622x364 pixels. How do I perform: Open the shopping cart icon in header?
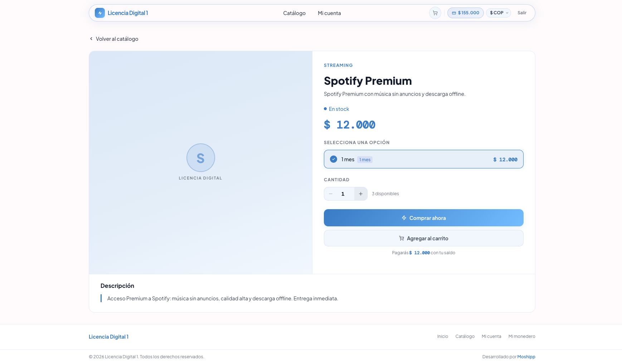[x=435, y=13]
